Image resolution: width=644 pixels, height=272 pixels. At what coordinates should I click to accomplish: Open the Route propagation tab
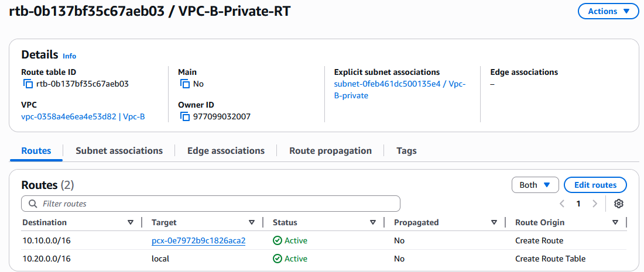(x=330, y=150)
